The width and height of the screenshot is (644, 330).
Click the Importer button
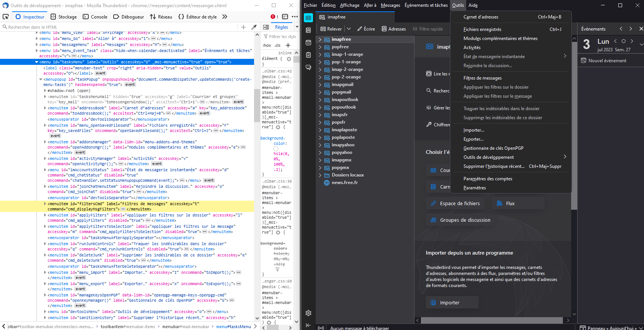pos(452,302)
